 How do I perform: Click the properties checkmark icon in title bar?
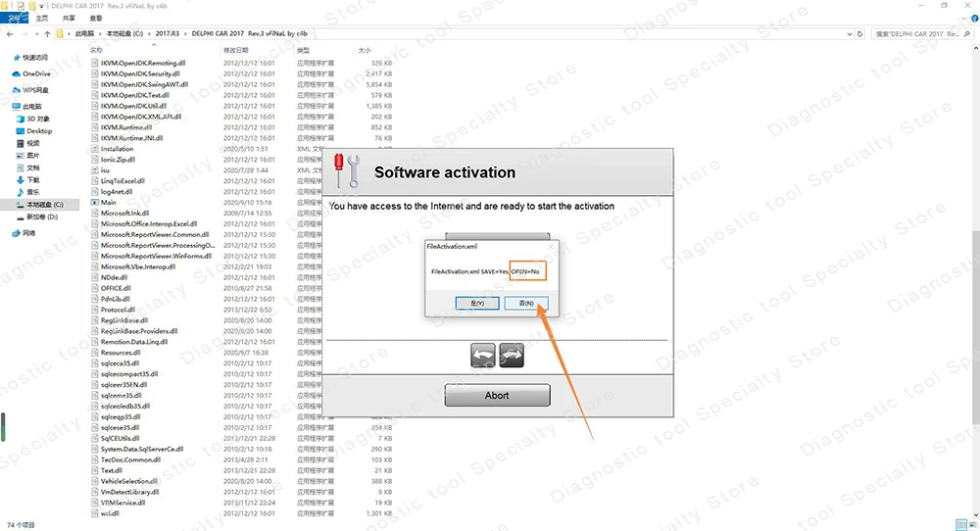coord(22,6)
